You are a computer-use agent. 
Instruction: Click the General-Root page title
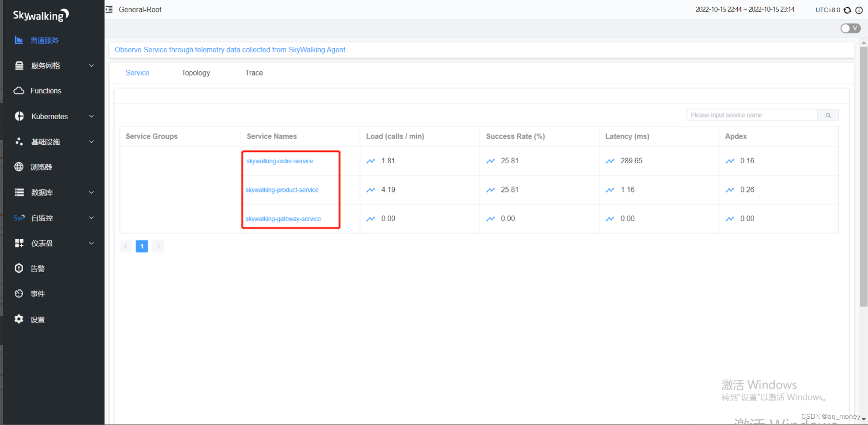pos(140,10)
